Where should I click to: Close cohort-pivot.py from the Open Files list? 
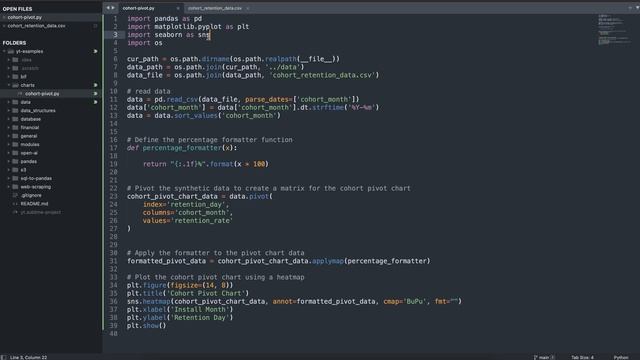(4, 18)
